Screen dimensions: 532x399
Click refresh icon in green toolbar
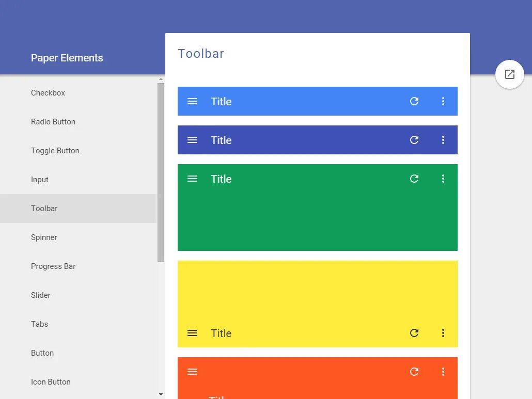click(x=414, y=179)
